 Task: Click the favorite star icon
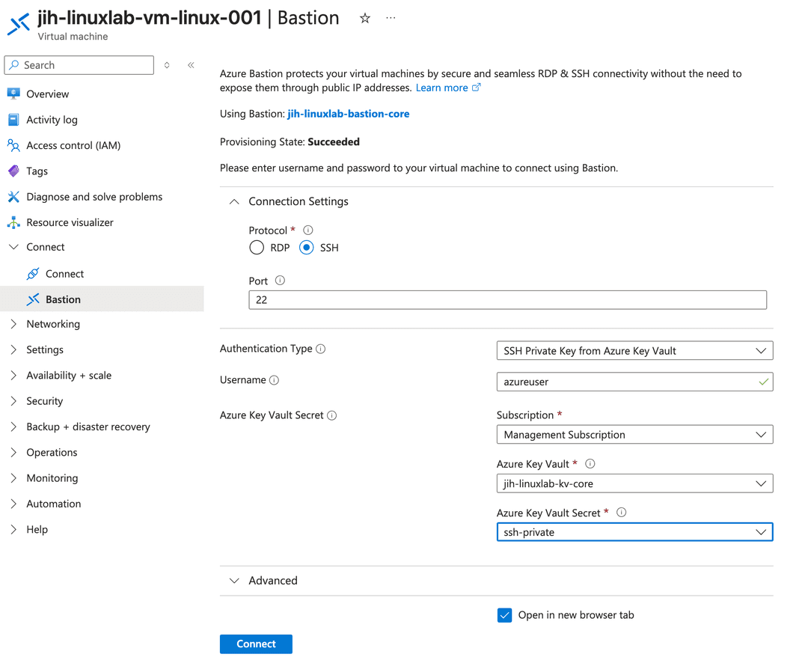pos(365,18)
